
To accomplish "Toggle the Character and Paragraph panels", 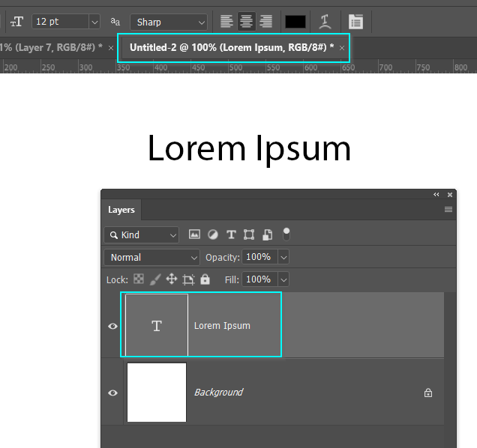I will (355, 22).
